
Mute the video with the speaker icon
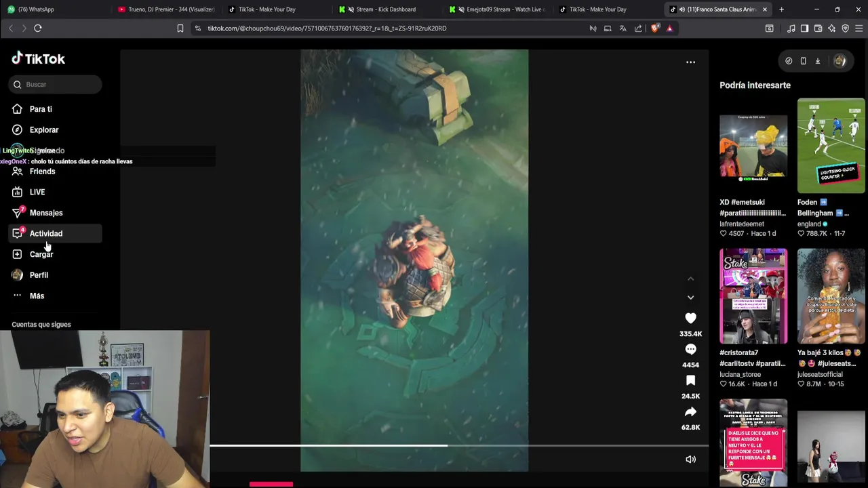pyautogui.click(x=690, y=460)
